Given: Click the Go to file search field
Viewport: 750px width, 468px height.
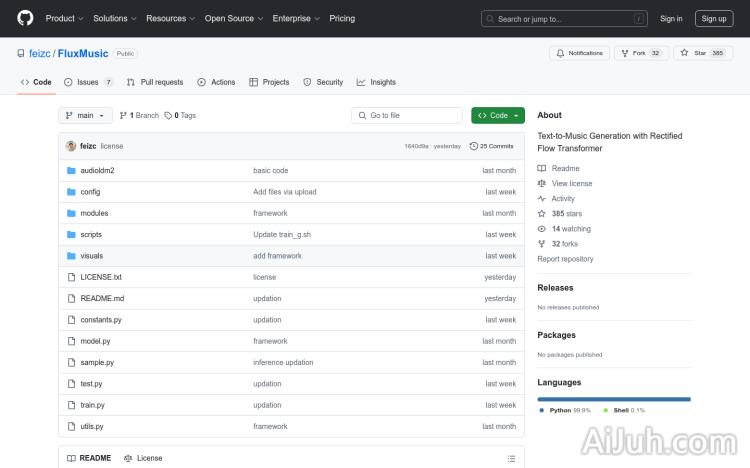Looking at the screenshot, I should click(x=407, y=115).
